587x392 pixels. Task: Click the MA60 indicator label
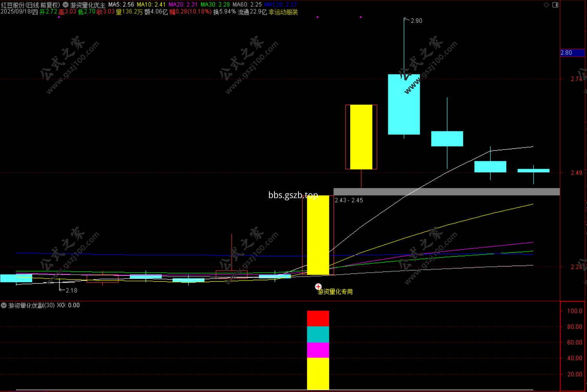(x=240, y=5)
